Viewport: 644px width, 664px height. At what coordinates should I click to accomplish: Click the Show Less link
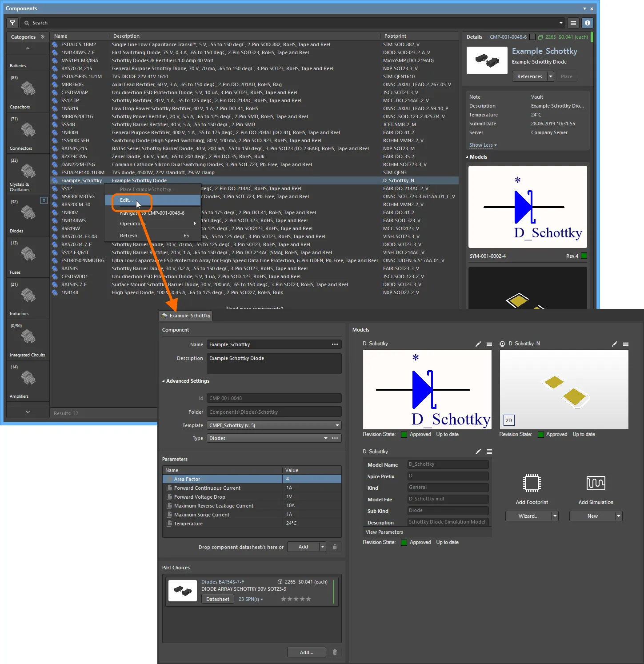coord(483,145)
